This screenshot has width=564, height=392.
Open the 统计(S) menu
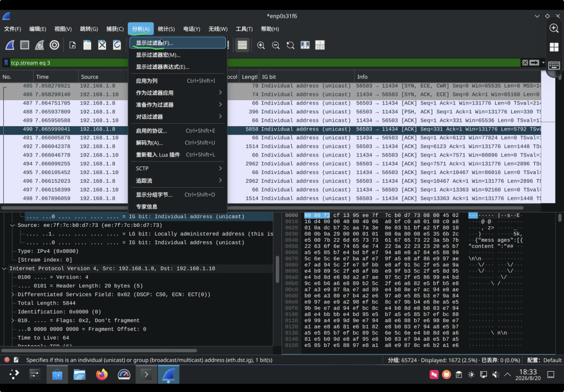(x=166, y=29)
